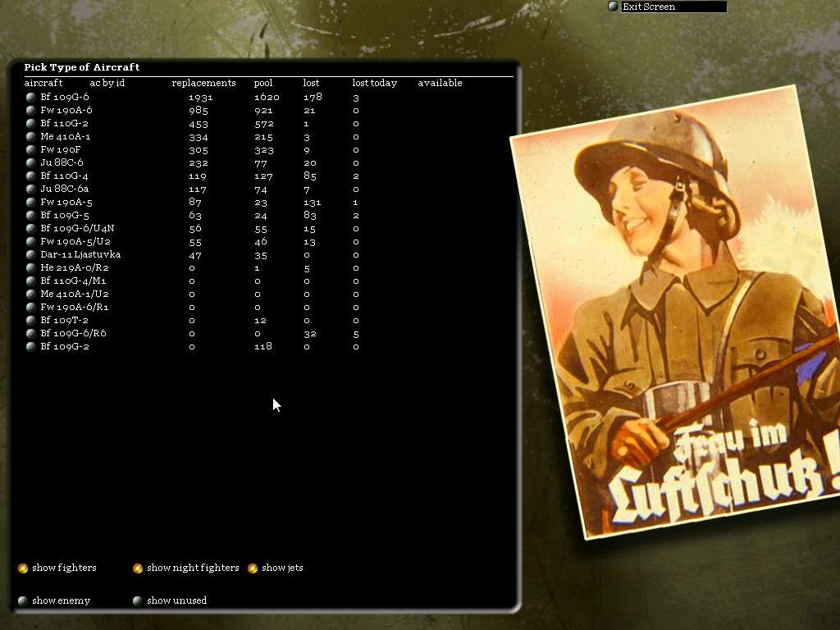840x630 pixels.
Task: Choose the Fw 190F selector bullet
Action: 30,149
